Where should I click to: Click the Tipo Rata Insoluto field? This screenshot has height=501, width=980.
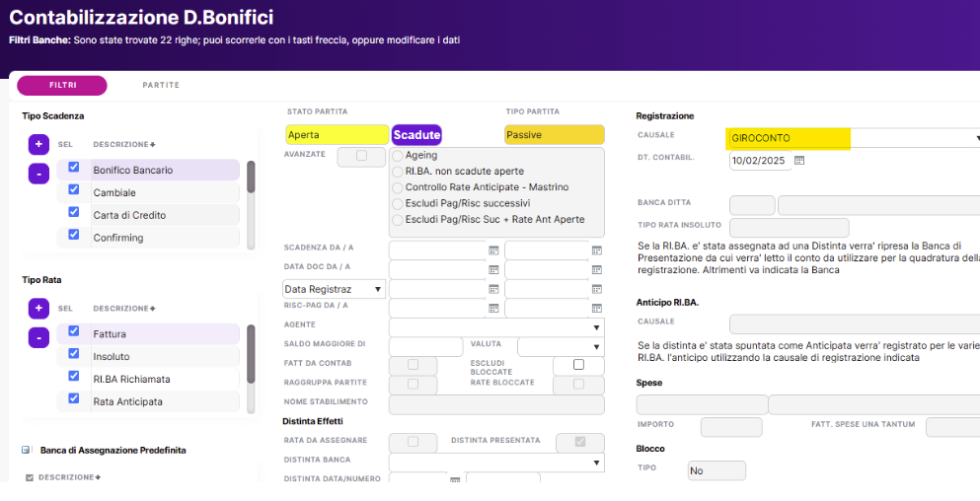[x=789, y=228]
